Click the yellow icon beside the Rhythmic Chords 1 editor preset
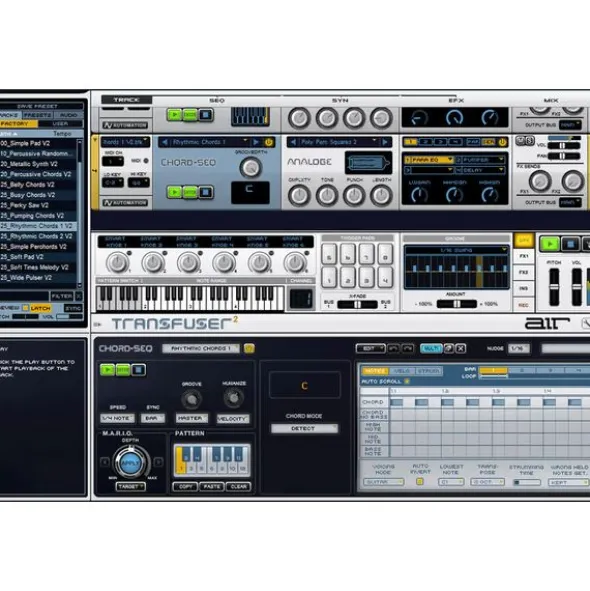This screenshot has width=590, height=591. (249, 348)
